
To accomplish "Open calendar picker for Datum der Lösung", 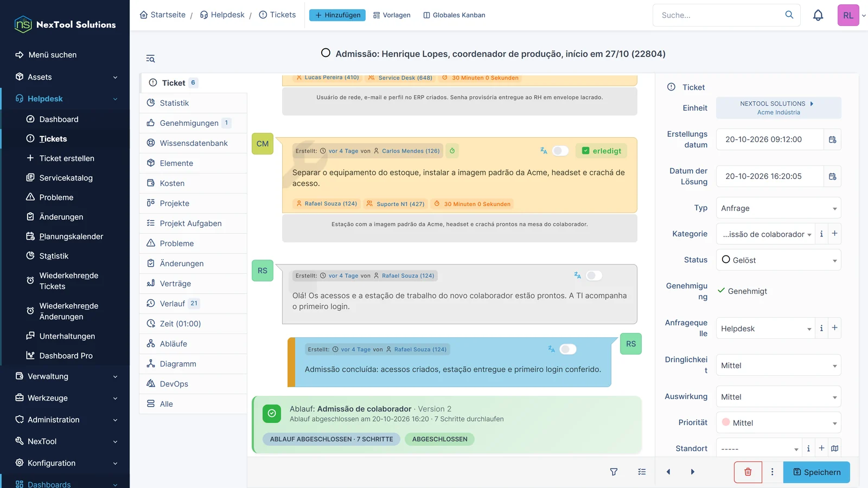I will click(833, 176).
